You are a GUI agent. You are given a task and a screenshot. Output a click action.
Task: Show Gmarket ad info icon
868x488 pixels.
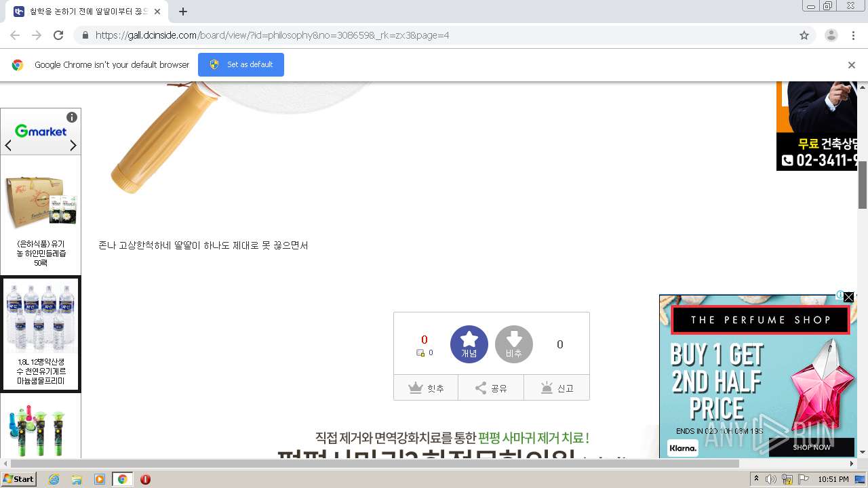click(72, 117)
